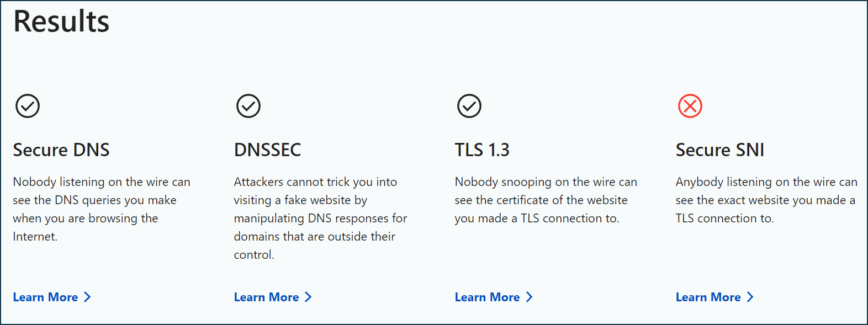Click the TLS 1.3 description about certificate snooping

click(x=546, y=200)
